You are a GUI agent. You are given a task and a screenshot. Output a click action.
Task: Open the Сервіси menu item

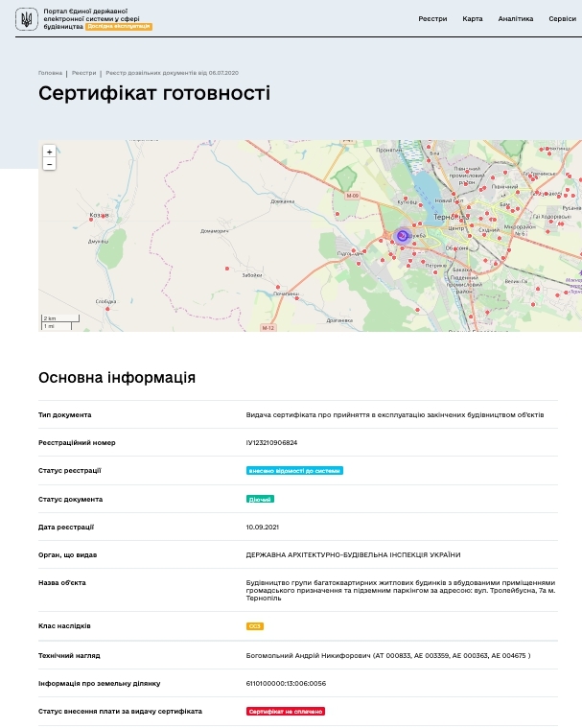[563, 19]
